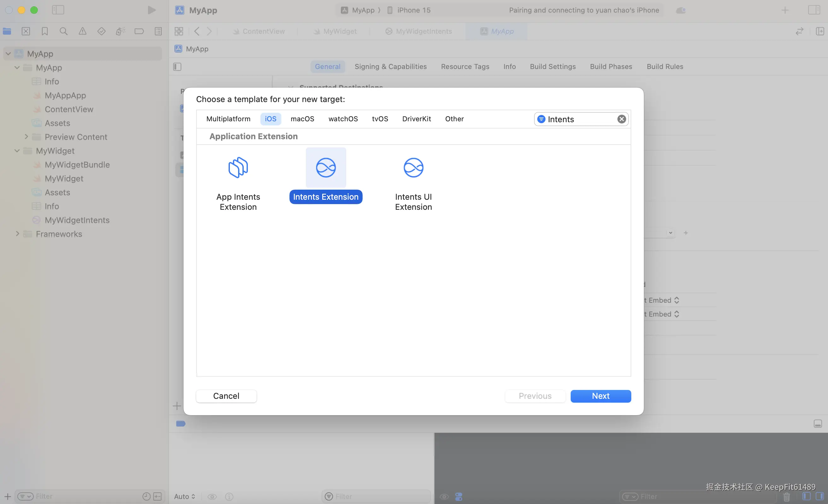Select the Intents Extension template icon
Screen dimensions: 828x504
[325, 168]
